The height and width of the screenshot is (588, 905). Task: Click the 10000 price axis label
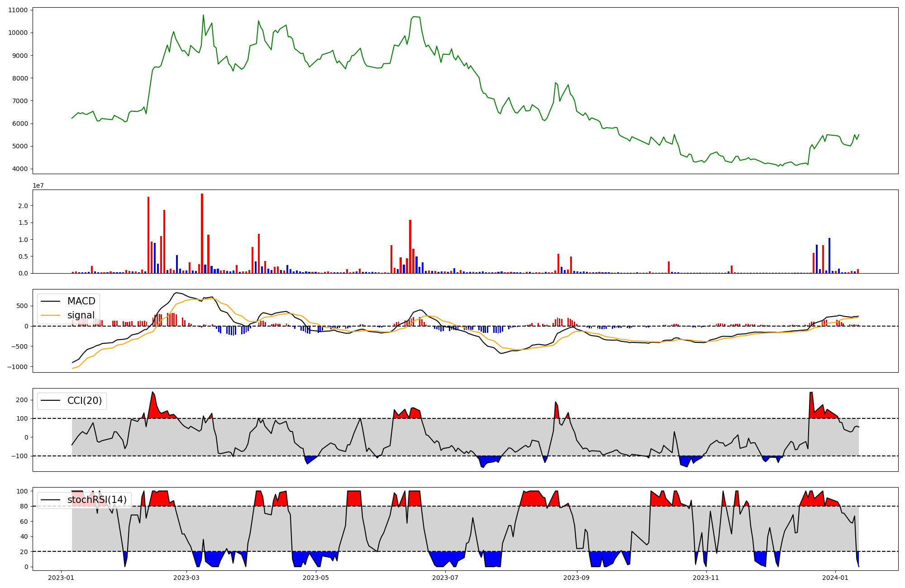[x=18, y=33]
